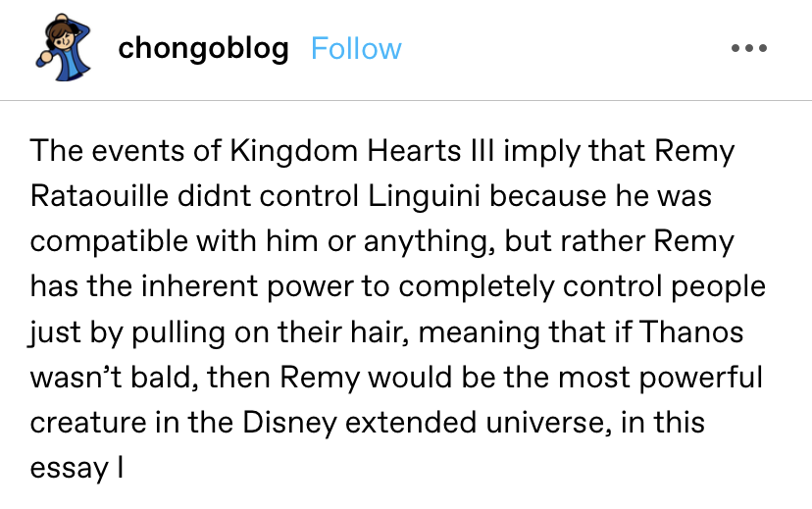Follow the chongoblog blog
The height and width of the screenshot is (509, 812).
pos(356,49)
